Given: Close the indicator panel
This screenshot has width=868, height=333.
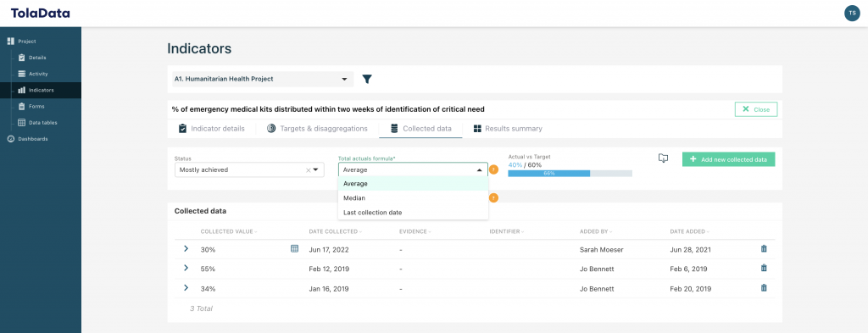Looking at the screenshot, I should [756, 109].
